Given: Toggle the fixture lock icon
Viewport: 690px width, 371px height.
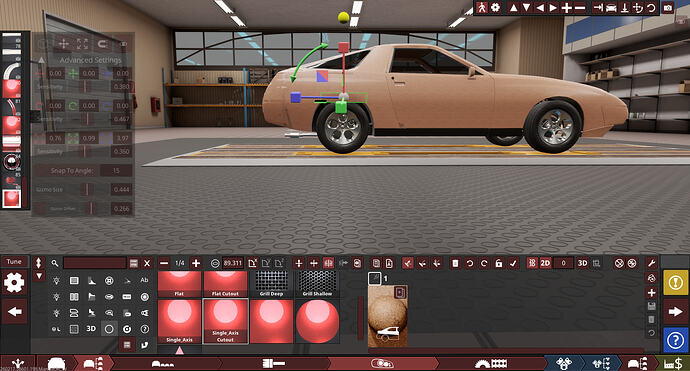Looking at the screenshot, I should click(x=499, y=263).
